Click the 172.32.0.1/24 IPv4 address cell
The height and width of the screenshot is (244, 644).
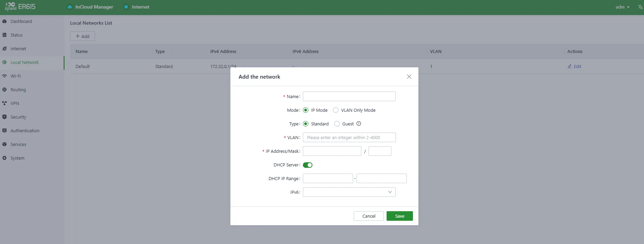(x=223, y=66)
